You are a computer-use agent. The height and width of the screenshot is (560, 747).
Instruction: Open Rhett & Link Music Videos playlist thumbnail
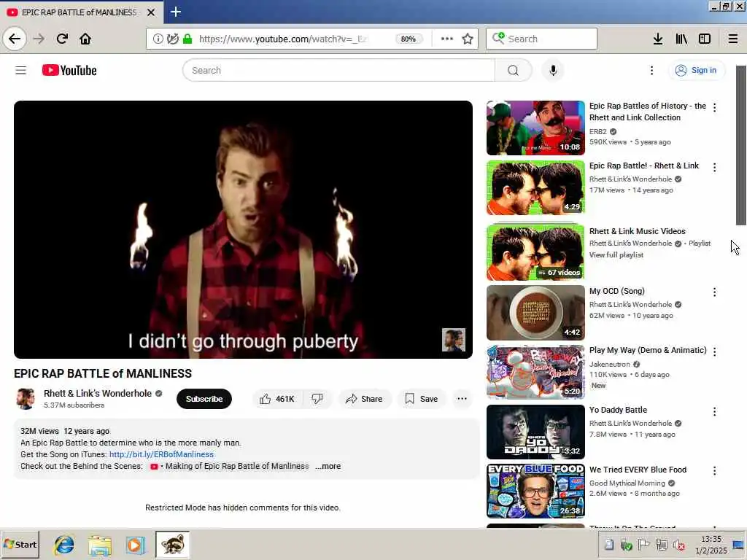pyautogui.click(x=535, y=252)
